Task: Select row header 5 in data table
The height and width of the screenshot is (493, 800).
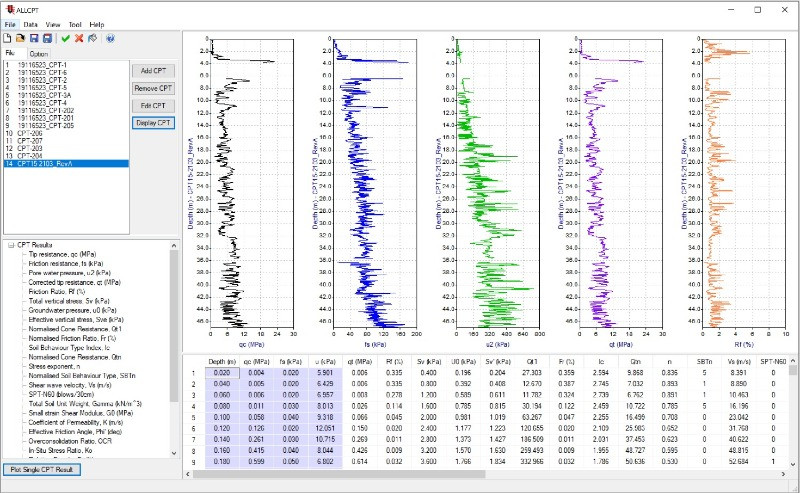Action: pos(193,417)
